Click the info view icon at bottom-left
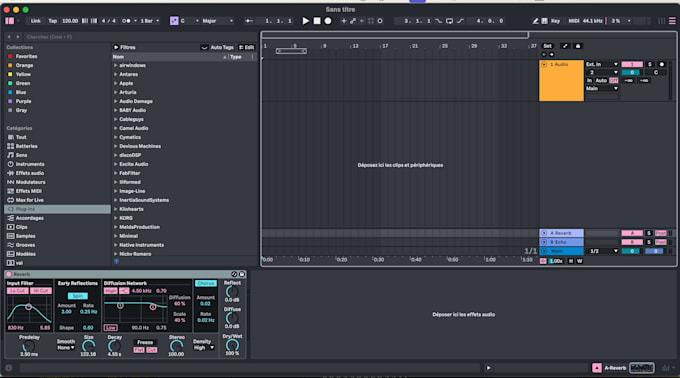This screenshot has height=378, width=680. click(9, 368)
